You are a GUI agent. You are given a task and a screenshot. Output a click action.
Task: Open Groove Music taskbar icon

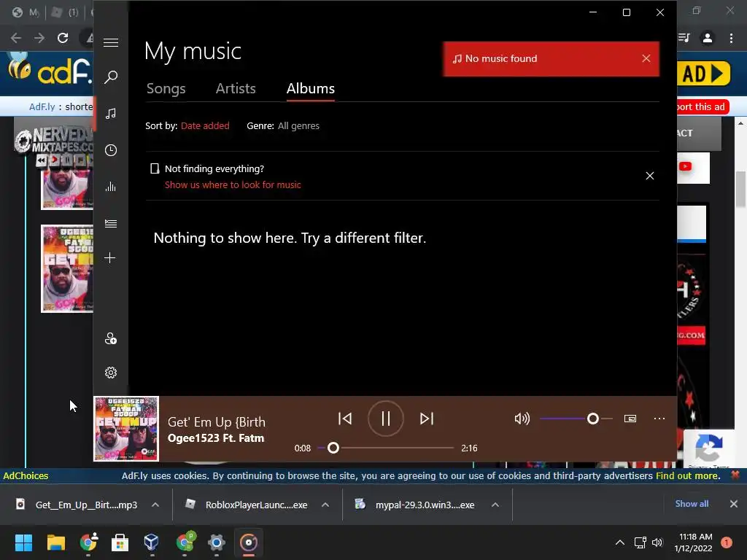pos(248,542)
